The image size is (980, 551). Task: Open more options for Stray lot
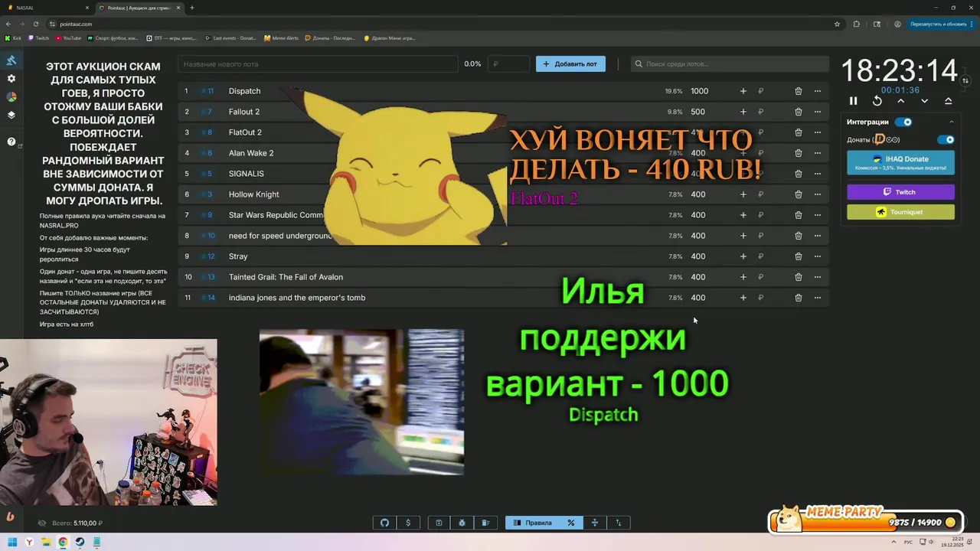tap(818, 256)
